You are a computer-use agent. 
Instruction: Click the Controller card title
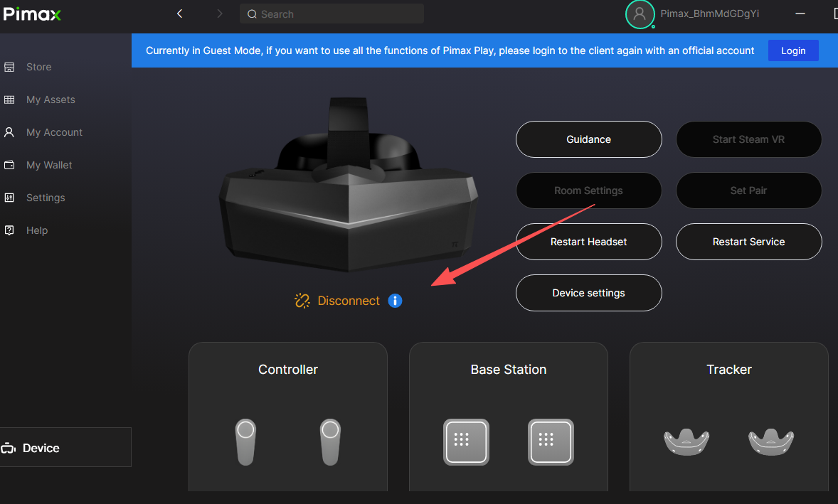tap(288, 370)
